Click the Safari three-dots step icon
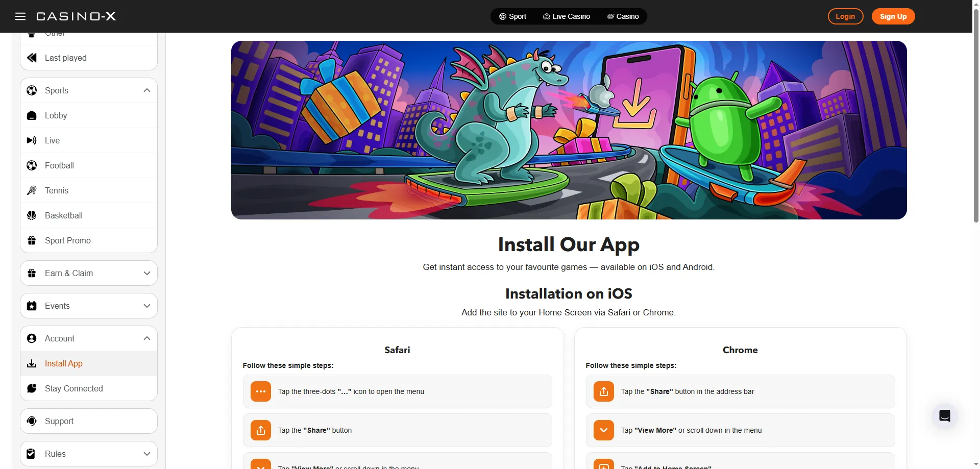Image resolution: width=980 pixels, height=469 pixels. (261, 391)
